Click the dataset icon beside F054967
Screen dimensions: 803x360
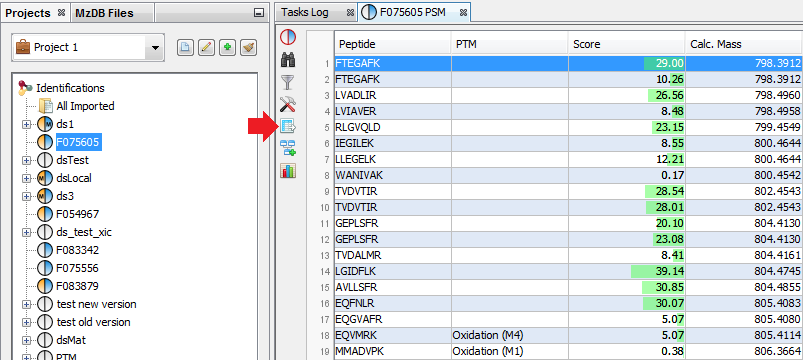coord(45,214)
